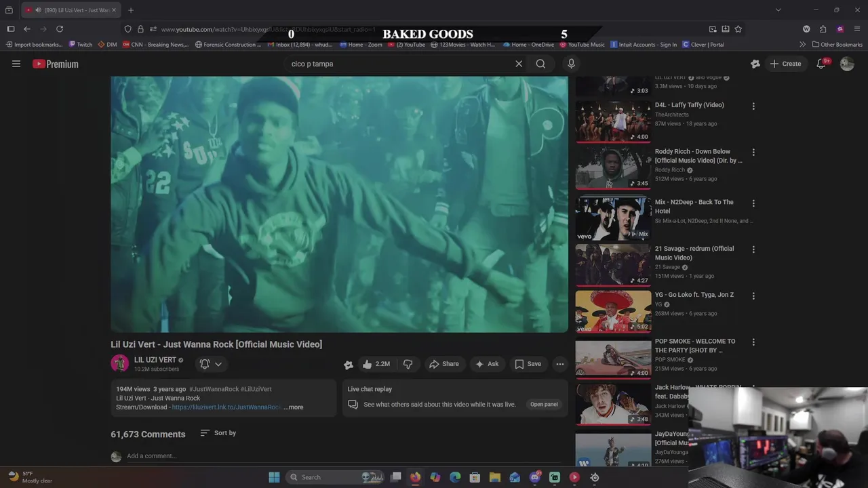Screen dimensions: 868x488
Task: Dislike the video
Action: [x=408, y=364]
